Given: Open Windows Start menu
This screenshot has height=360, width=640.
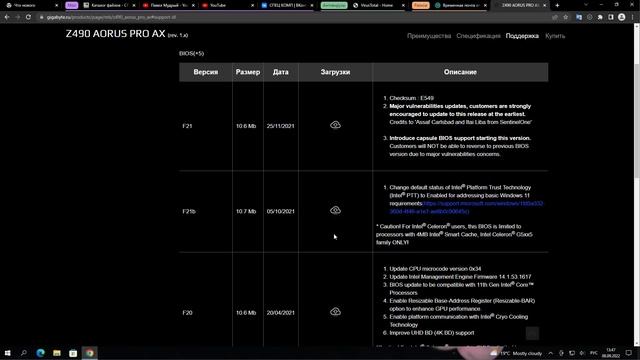Looking at the screenshot, I should (7, 353).
